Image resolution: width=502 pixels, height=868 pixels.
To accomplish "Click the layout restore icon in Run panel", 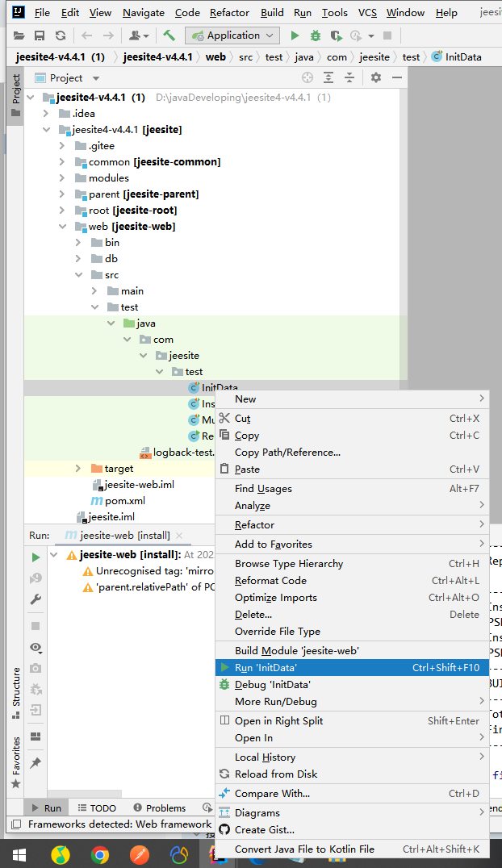I will (x=36, y=737).
